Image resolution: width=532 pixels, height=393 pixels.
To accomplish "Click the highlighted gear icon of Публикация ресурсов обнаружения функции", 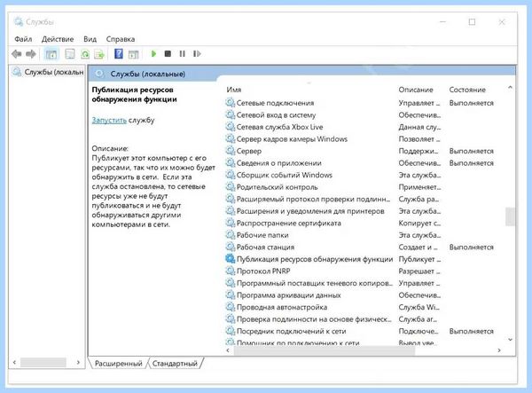I will [x=230, y=259].
